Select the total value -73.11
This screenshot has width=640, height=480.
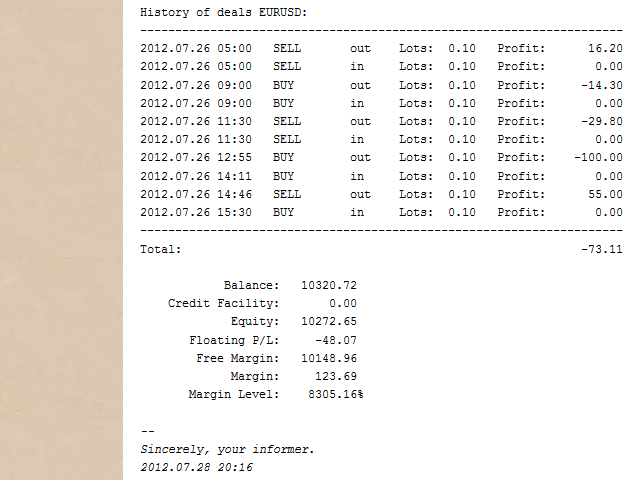[x=601, y=249]
